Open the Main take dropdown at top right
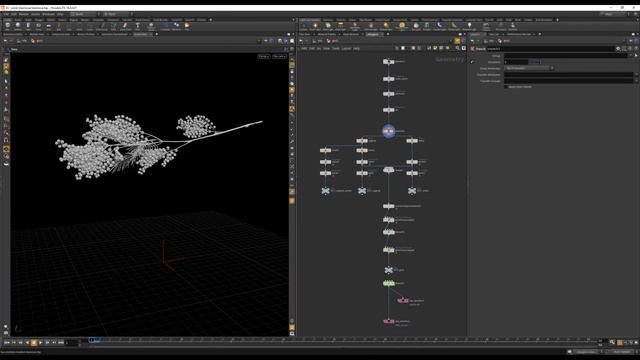The width and height of the screenshot is (640, 360). pos(614,14)
